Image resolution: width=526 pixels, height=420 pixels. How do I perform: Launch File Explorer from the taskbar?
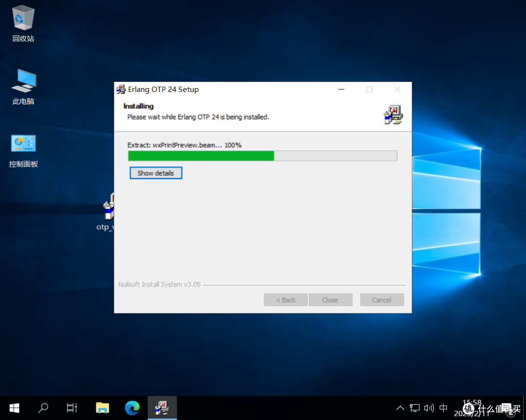pyautogui.click(x=102, y=408)
